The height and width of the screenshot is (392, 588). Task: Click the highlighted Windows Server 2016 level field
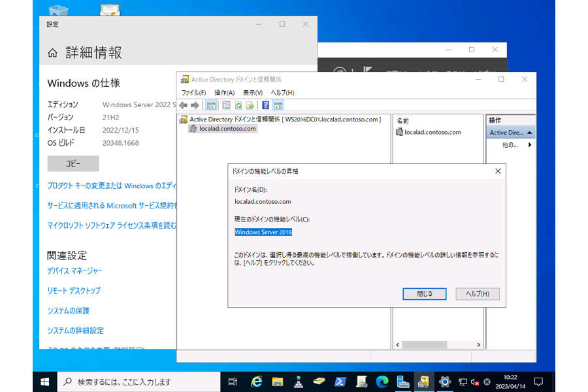263,232
